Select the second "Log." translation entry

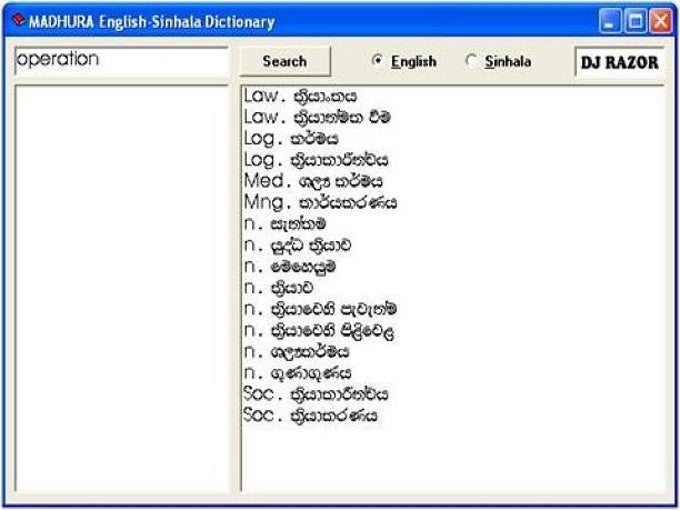tap(316, 160)
